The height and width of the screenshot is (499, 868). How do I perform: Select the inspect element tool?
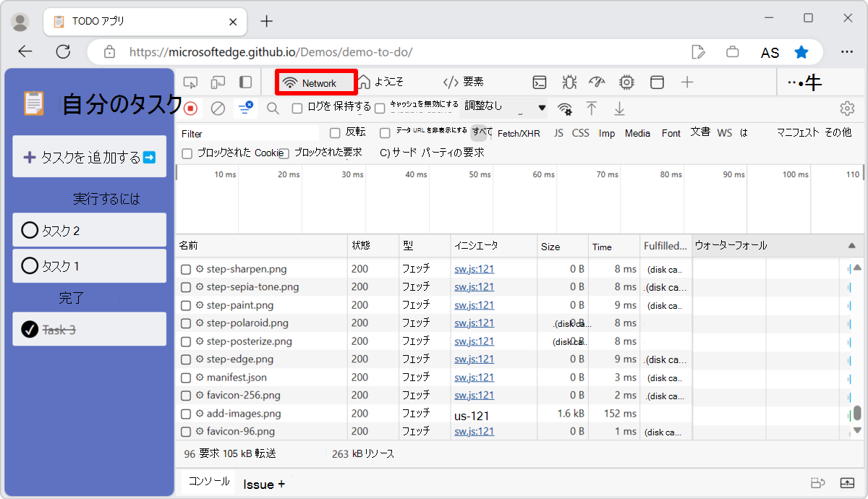(x=190, y=82)
